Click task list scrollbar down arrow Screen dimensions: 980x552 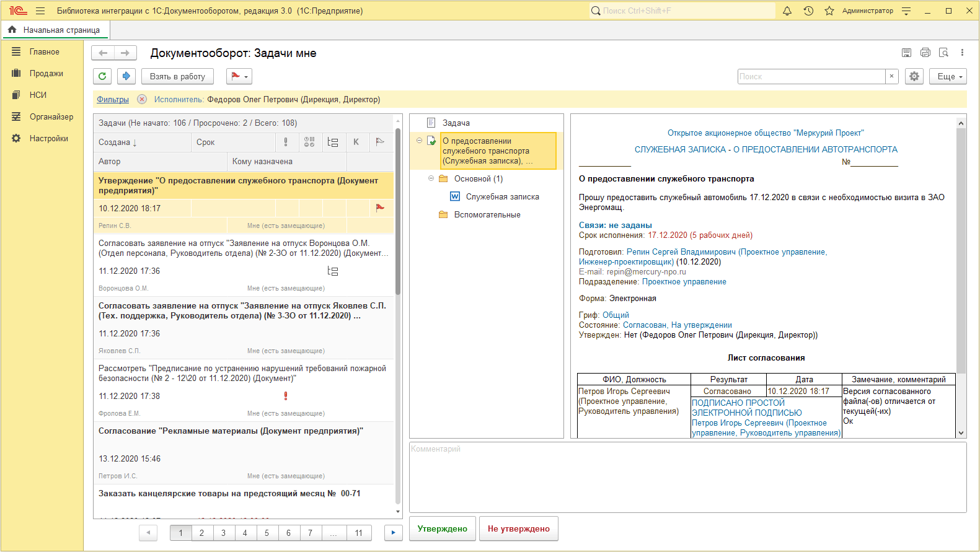(398, 512)
